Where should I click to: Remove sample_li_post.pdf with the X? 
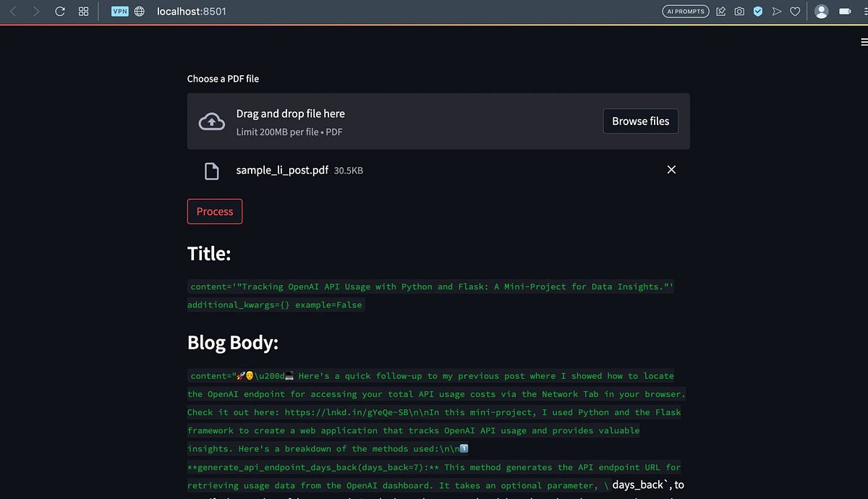(x=671, y=169)
